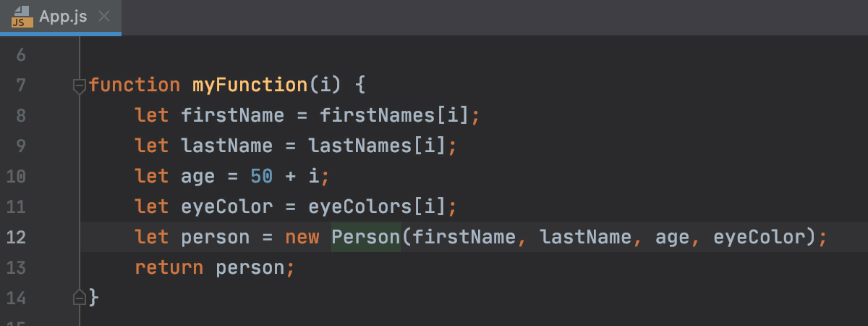
Task: Click the number 50 literal on line 10
Action: pyautogui.click(x=262, y=176)
